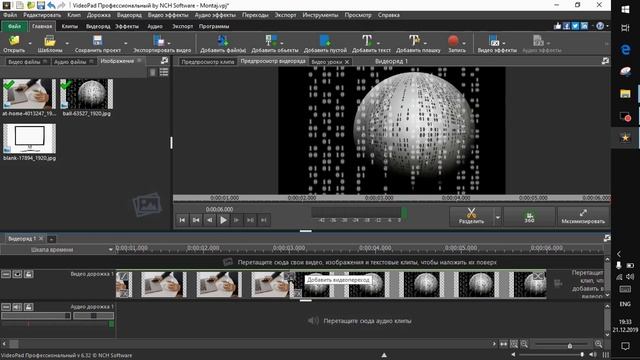Toggle the master volume speaker in status bar
This screenshot has height=360, width=640.
pos(593,355)
